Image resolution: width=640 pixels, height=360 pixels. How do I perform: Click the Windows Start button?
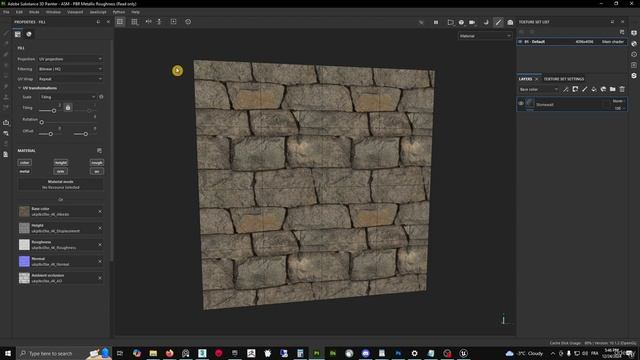[7, 353]
